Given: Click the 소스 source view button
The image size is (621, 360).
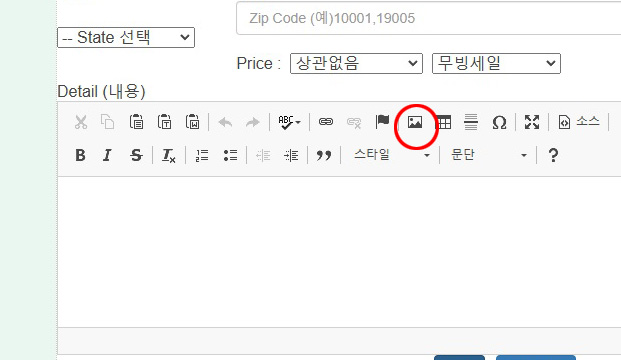Looking at the screenshot, I should [x=578, y=122].
